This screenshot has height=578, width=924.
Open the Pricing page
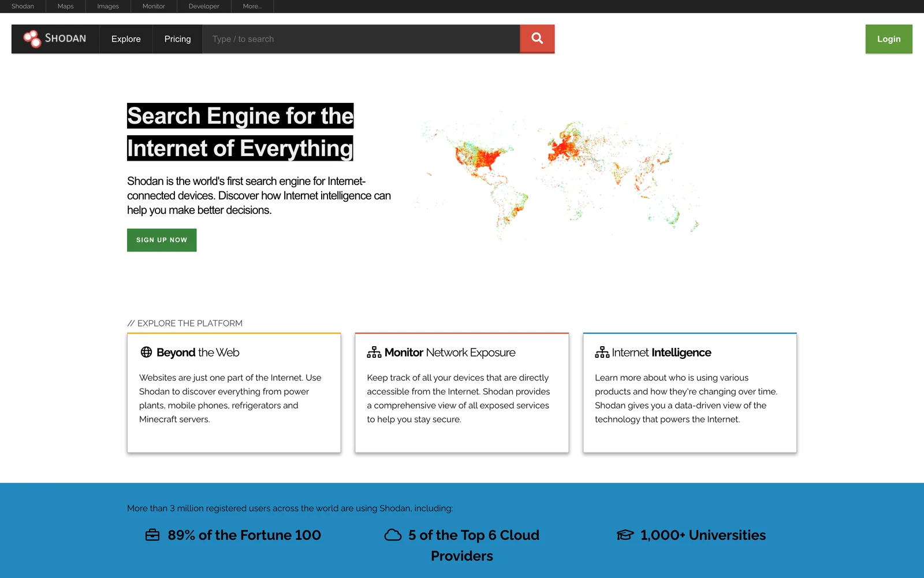[177, 39]
